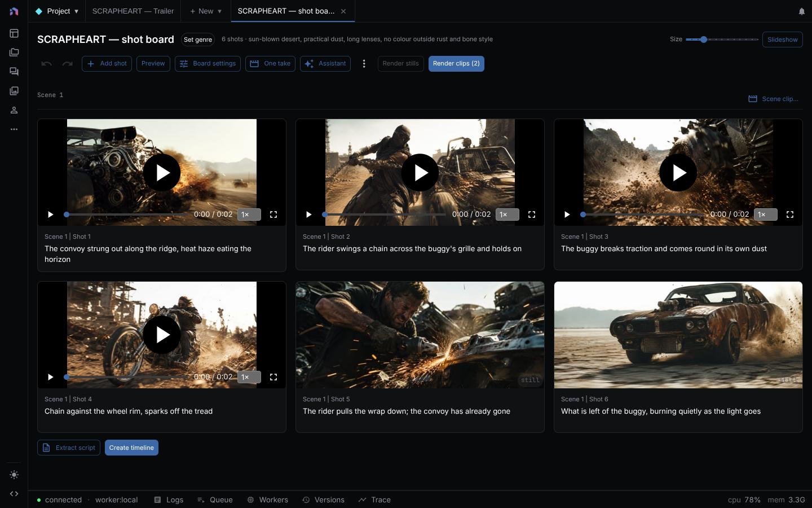Open the Assistant
Image resolution: width=812 pixels, height=508 pixels.
click(325, 64)
